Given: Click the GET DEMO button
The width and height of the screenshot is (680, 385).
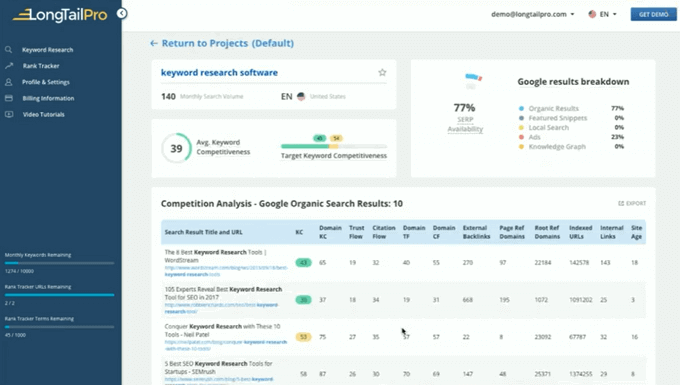Looking at the screenshot, I should point(654,14).
